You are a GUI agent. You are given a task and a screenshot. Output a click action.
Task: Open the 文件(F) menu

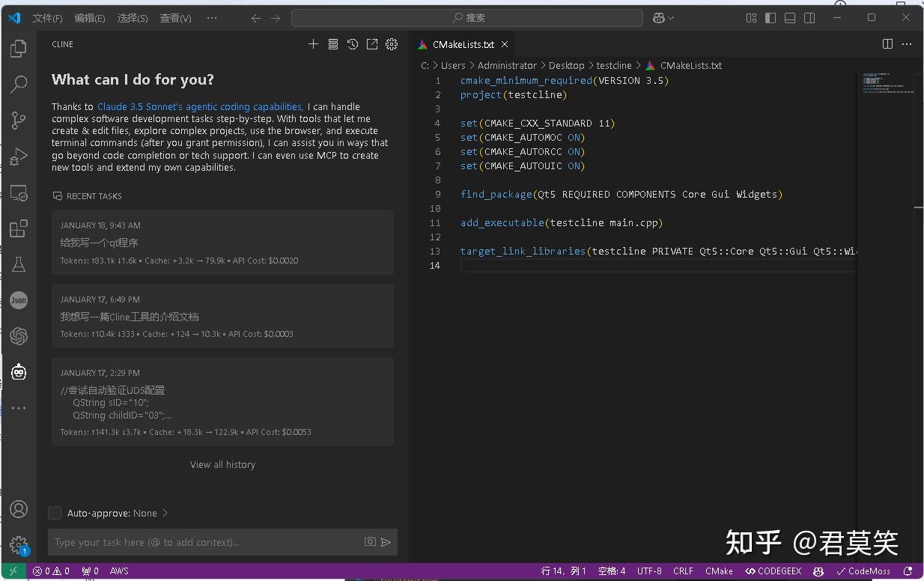[47, 18]
